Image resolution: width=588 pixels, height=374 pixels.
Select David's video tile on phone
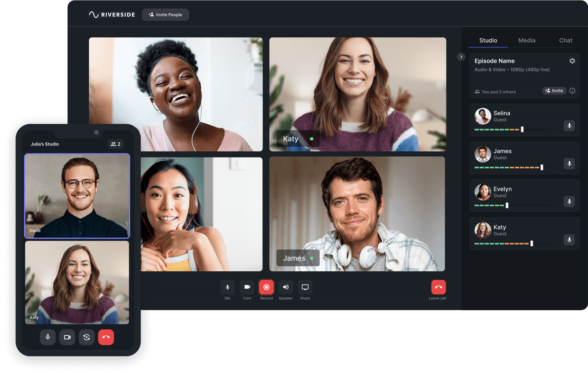tap(77, 196)
